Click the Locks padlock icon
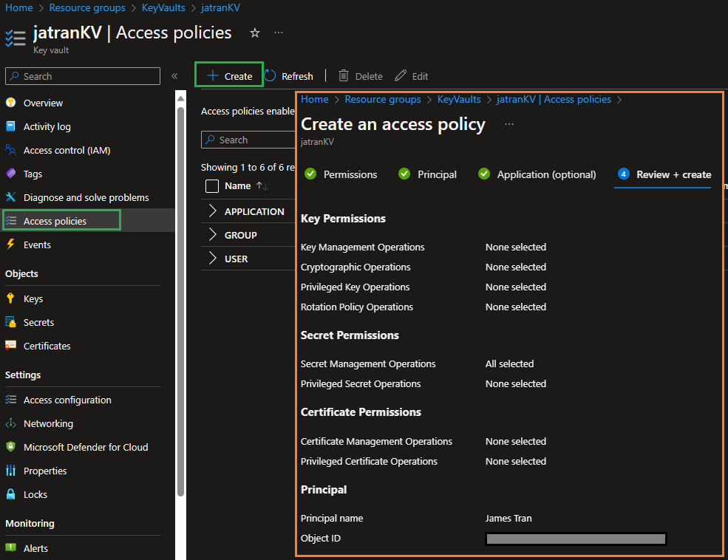This screenshot has width=728, height=560. pos(10,494)
